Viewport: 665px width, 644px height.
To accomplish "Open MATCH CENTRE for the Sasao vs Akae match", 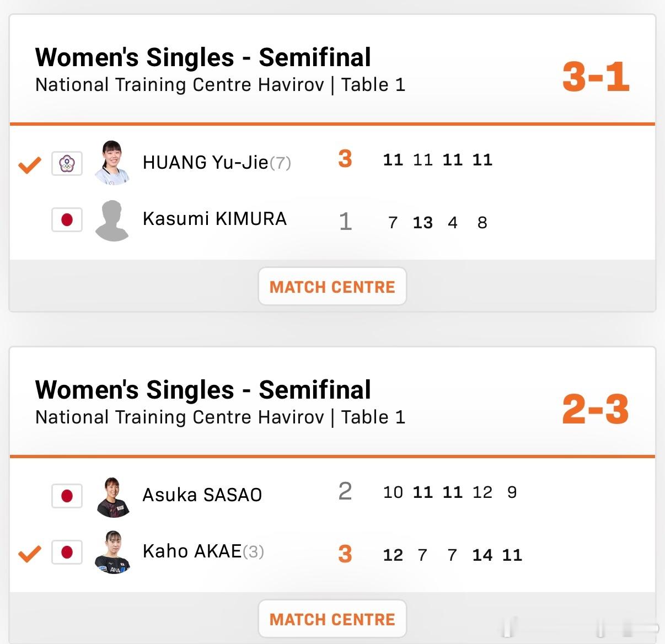I will [x=332, y=619].
